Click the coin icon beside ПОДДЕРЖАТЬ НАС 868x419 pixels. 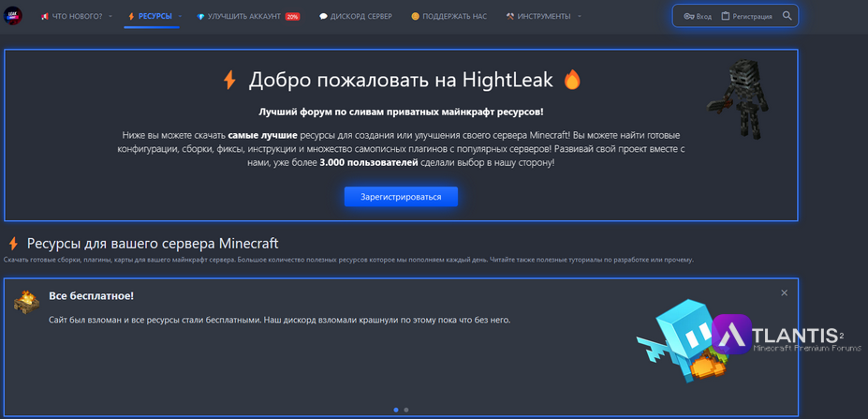415,17
